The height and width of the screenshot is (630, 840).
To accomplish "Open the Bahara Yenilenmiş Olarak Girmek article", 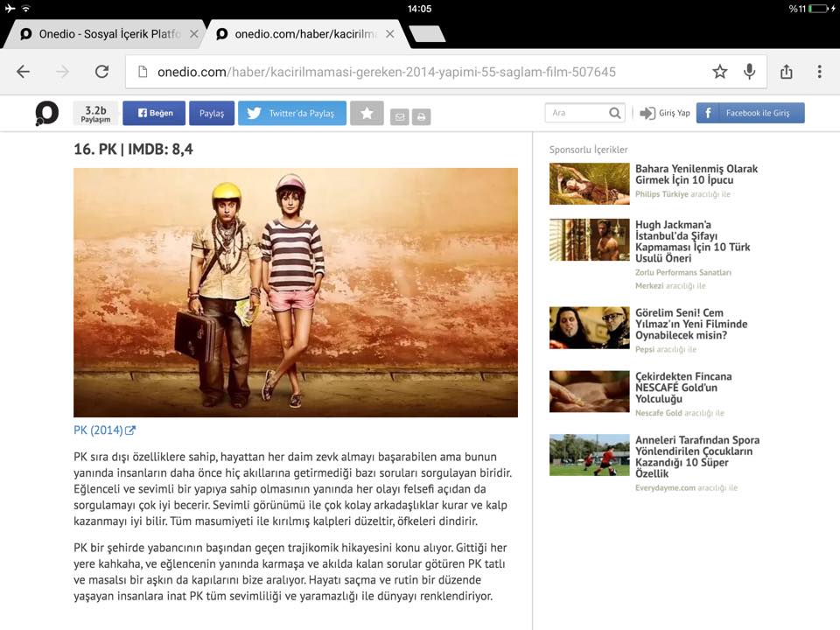I will tap(696, 174).
